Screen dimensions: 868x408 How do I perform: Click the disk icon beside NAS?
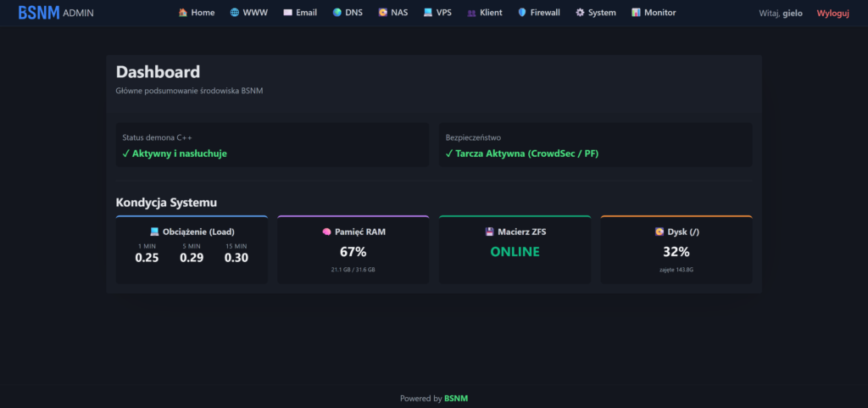pyautogui.click(x=382, y=13)
